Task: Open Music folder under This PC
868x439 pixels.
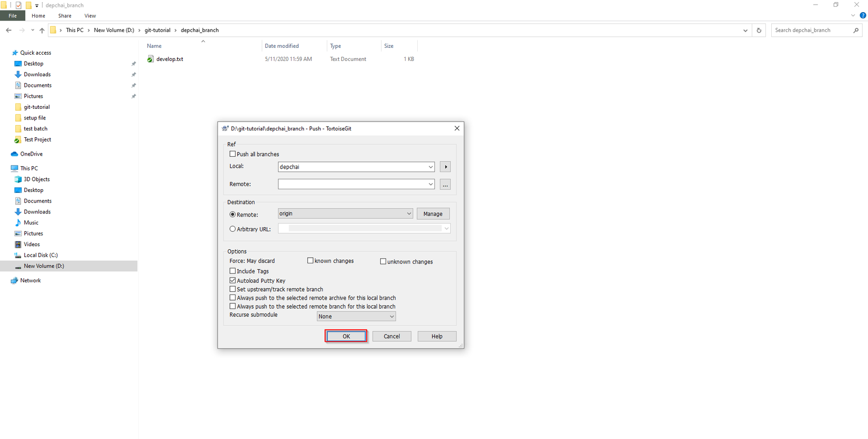Action: [x=31, y=223]
